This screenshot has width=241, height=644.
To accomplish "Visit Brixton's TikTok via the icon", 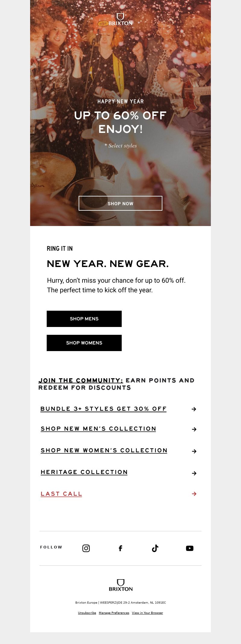I will coord(155,548).
